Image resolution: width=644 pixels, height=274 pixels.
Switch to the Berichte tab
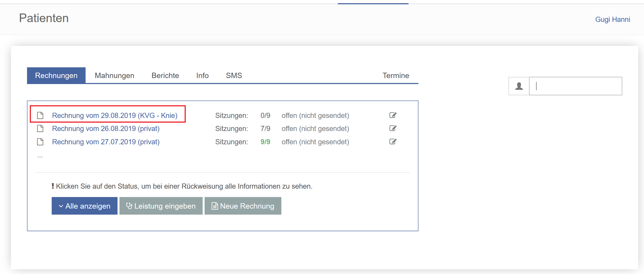pyautogui.click(x=165, y=75)
